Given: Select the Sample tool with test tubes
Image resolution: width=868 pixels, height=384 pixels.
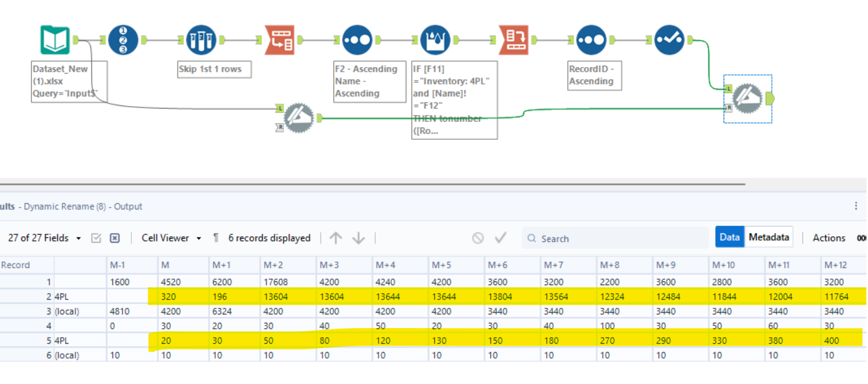Looking at the screenshot, I should pyautogui.click(x=201, y=40).
